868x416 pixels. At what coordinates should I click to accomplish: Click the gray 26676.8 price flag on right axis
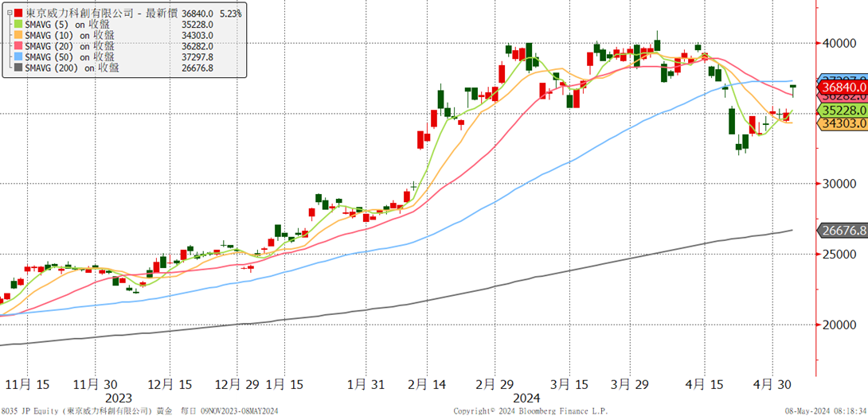pos(843,231)
